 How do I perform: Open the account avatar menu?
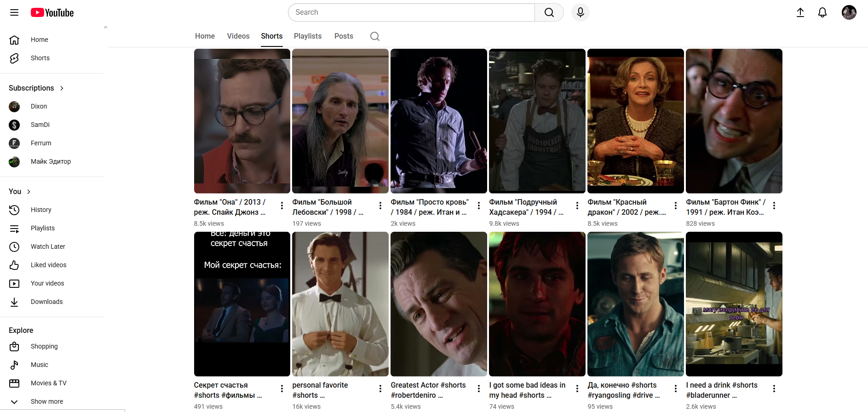click(849, 12)
